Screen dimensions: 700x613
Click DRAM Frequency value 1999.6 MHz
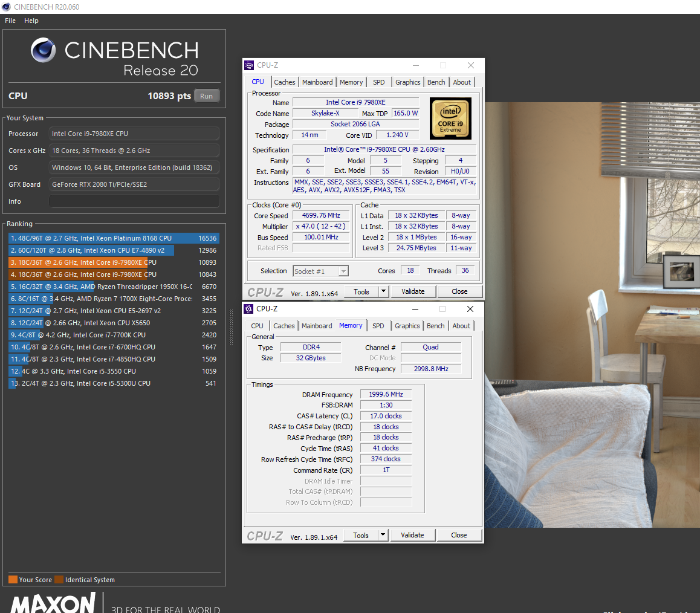386,394
